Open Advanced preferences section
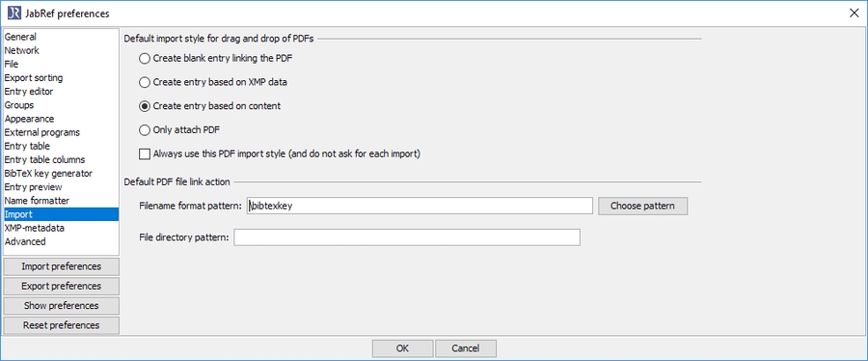868x361 pixels. [x=61, y=242]
